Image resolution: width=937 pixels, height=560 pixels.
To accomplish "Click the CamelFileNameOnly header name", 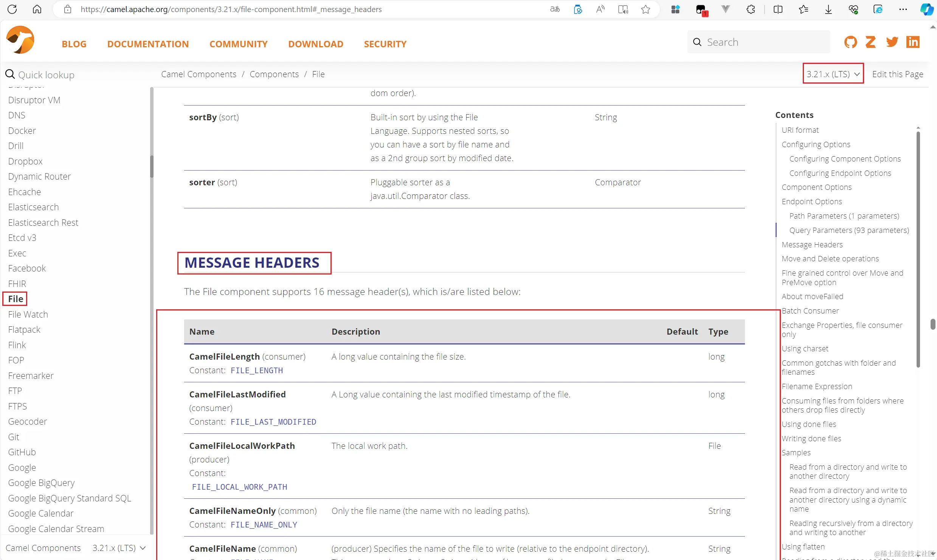I will (232, 511).
